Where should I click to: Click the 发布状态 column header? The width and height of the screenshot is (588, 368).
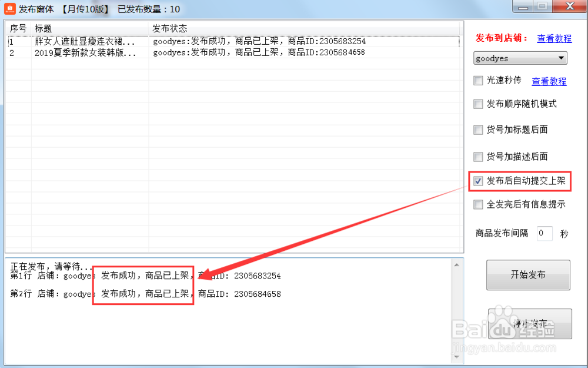pos(304,28)
